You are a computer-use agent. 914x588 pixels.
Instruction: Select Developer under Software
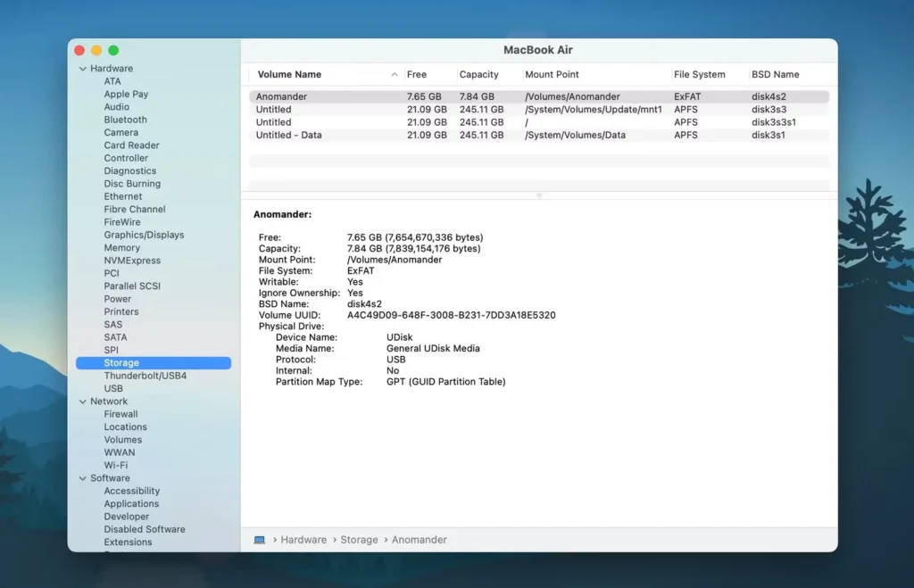[127, 518]
